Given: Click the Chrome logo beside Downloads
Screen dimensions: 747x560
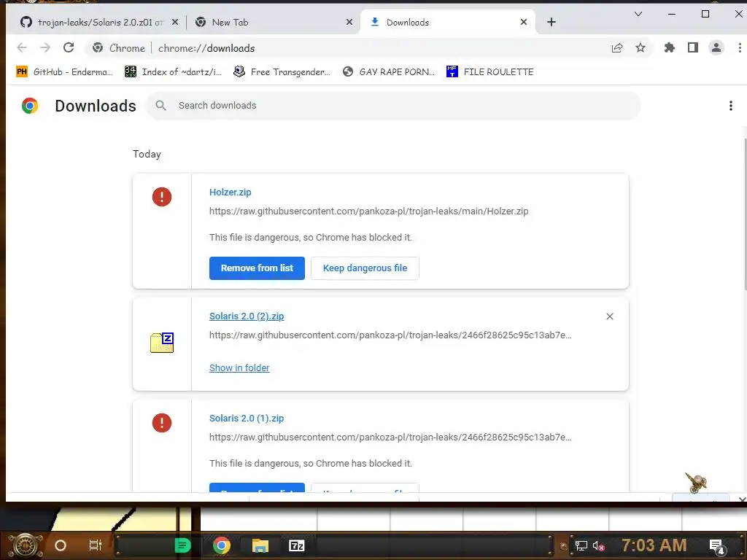Looking at the screenshot, I should point(29,106).
